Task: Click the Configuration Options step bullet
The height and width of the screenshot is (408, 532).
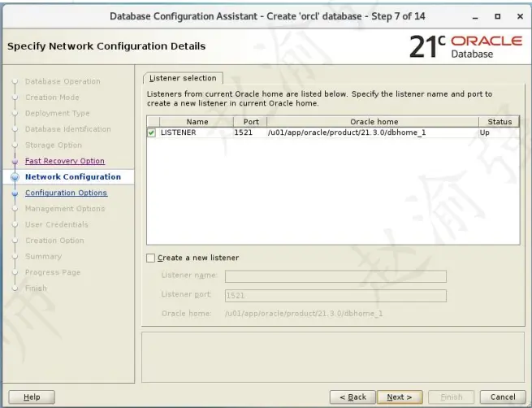Action: click(15, 193)
